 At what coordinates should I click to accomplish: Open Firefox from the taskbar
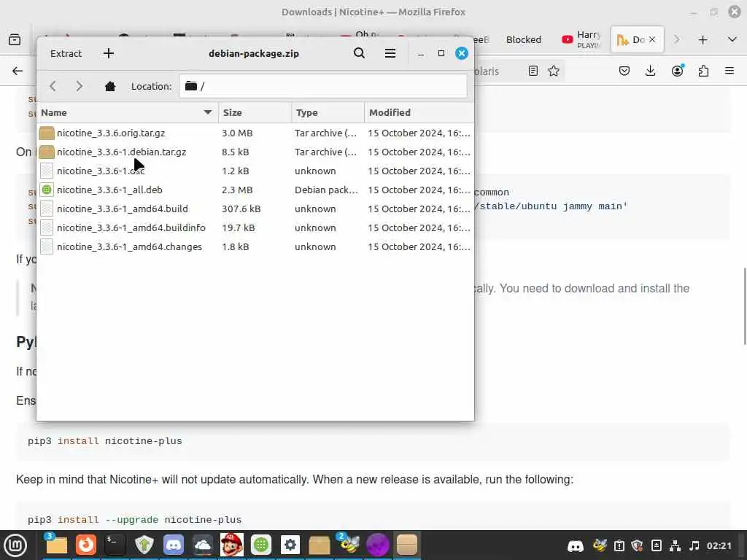(x=86, y=545)
